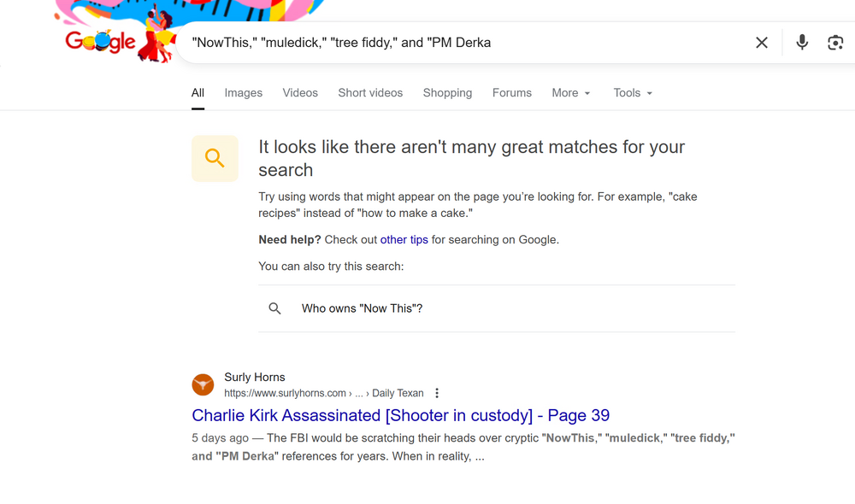
Task: Switch to the Images tab
Action: pos(244,93)
